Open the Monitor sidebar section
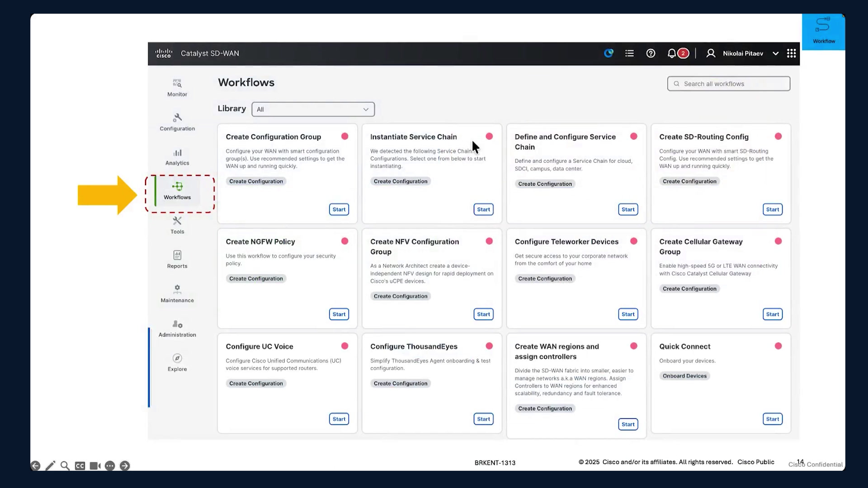Viewport: 868px width, 488px height. tap(177, 88)
